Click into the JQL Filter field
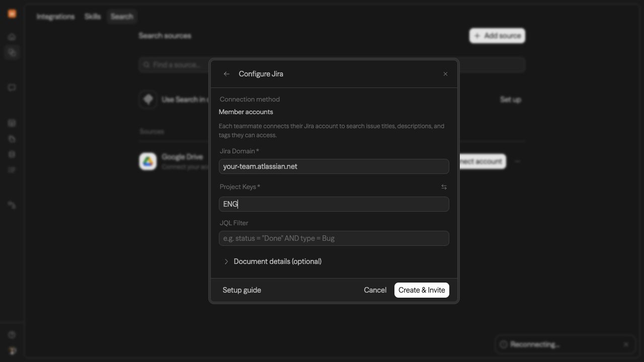The height and width of the screenshot is (362, 644). [334, 238]
